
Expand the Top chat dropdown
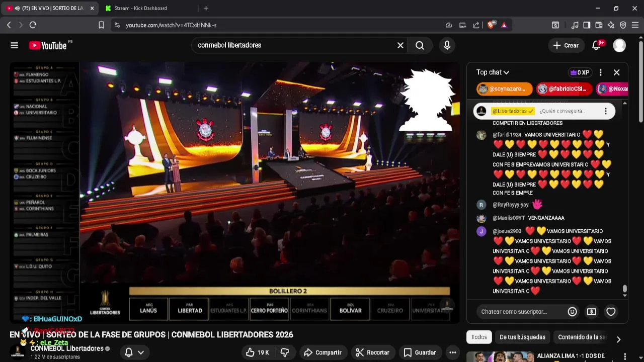tap(493, 72)
